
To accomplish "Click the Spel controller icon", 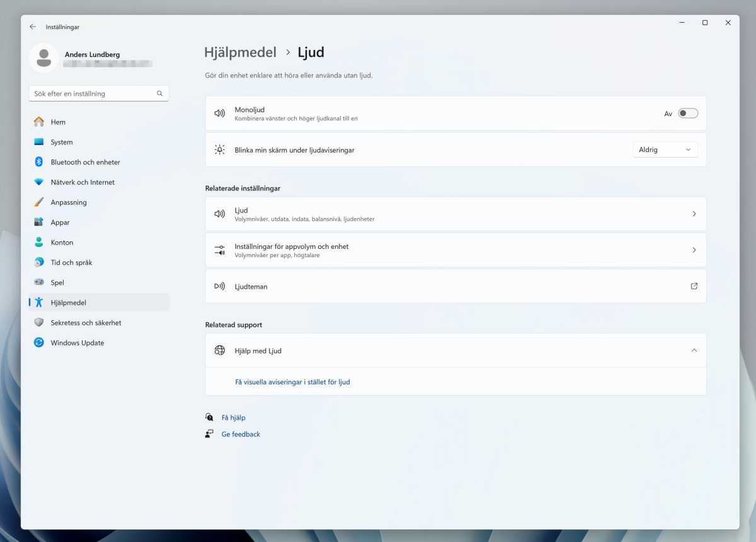I will tap(39, 282).
